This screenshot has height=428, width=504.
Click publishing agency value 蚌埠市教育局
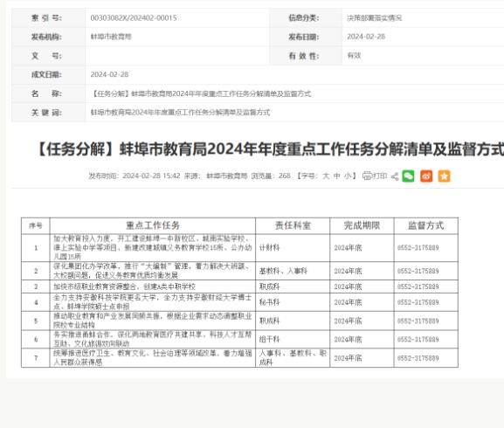point(111,37)
